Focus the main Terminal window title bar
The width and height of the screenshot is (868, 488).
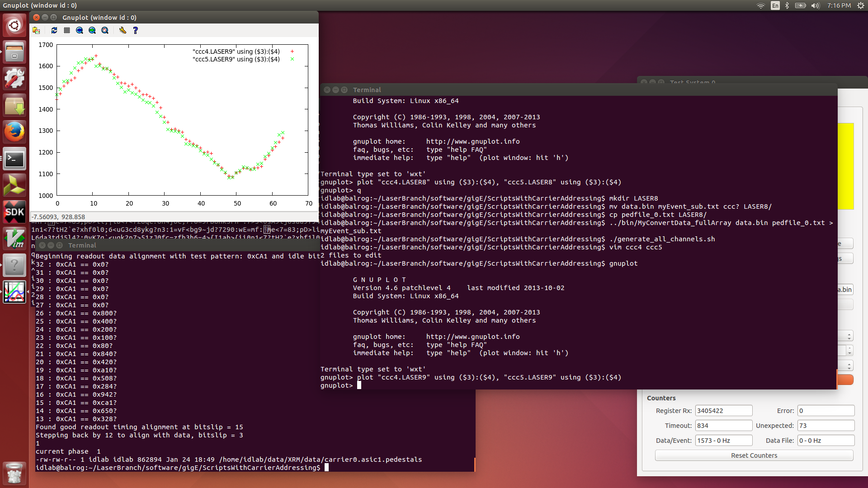[x=578, y=90]
